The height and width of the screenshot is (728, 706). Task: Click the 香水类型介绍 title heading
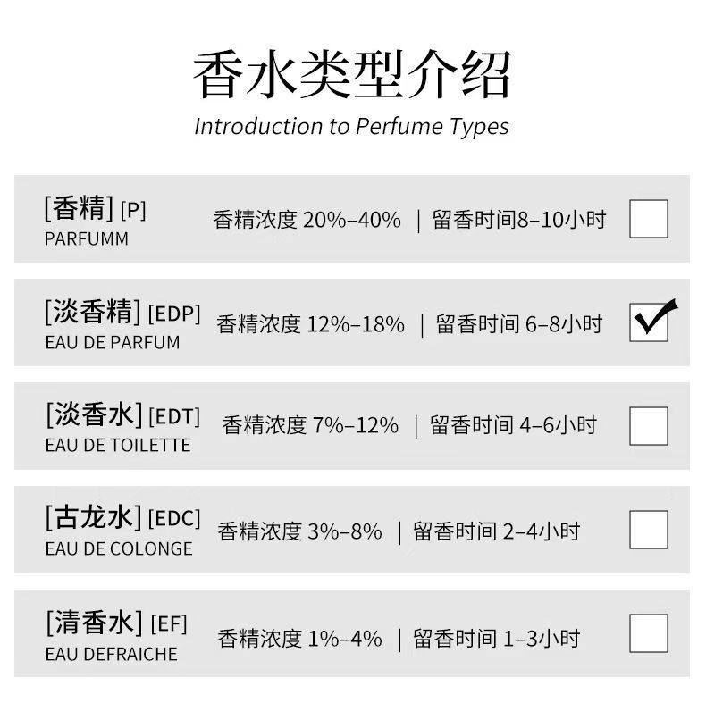coord(351,75)
